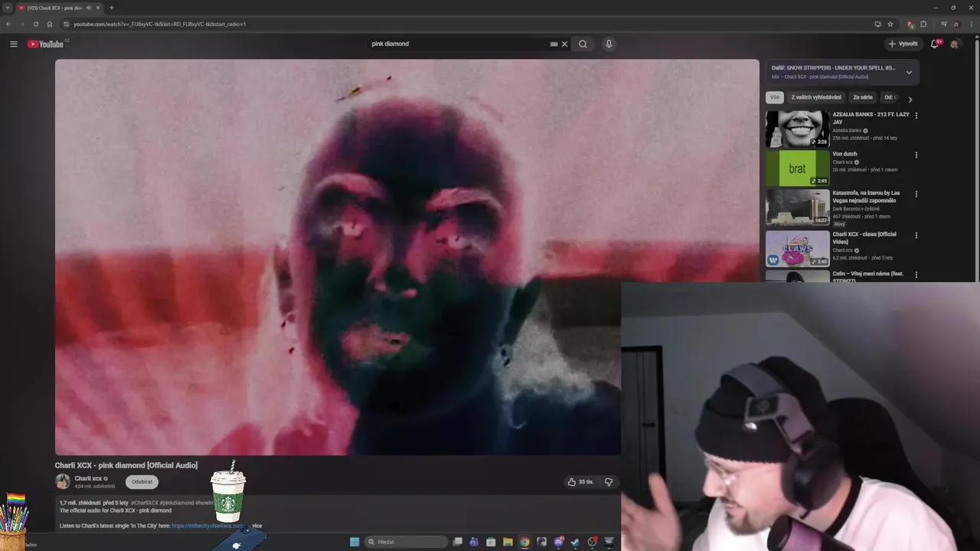Open Von dutch video title

pyautogui.click(x=845, y=154)
